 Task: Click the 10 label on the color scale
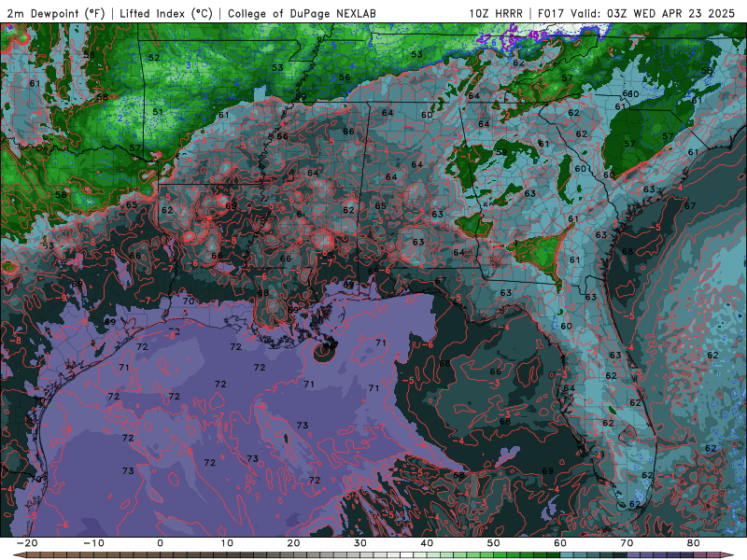[227, 543]
